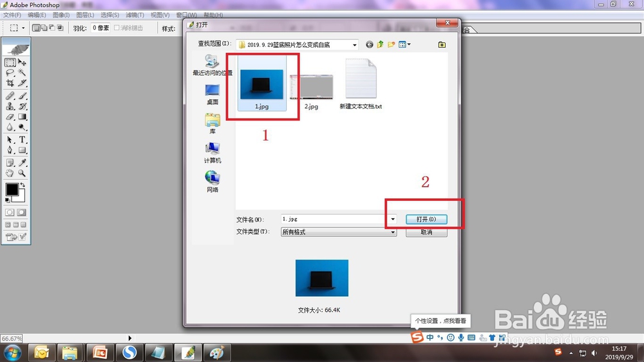Image resolution: width=644 pixels, height=362 pixels.
Task: Go to 计算机 in the places bar
Action: pyautogui.click(x=213, y=153)
